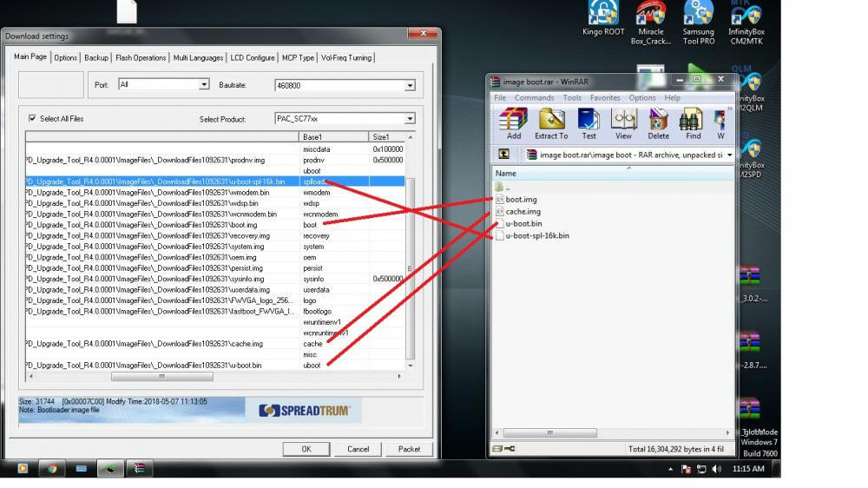Screen dimensions: 868x488
Task: Click the Delete icon in WinRAR
Action: (x=658, y=122)
